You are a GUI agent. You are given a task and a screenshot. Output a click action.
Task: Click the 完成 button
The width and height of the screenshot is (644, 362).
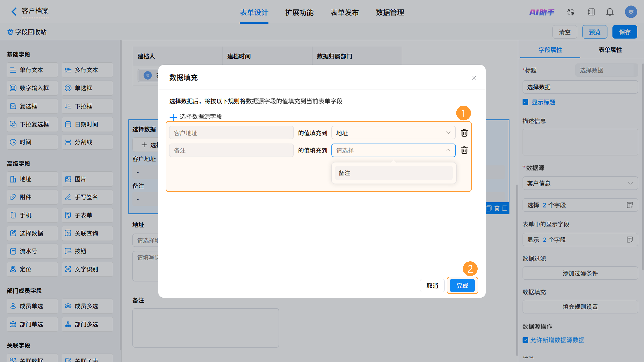tap(462, 286)
